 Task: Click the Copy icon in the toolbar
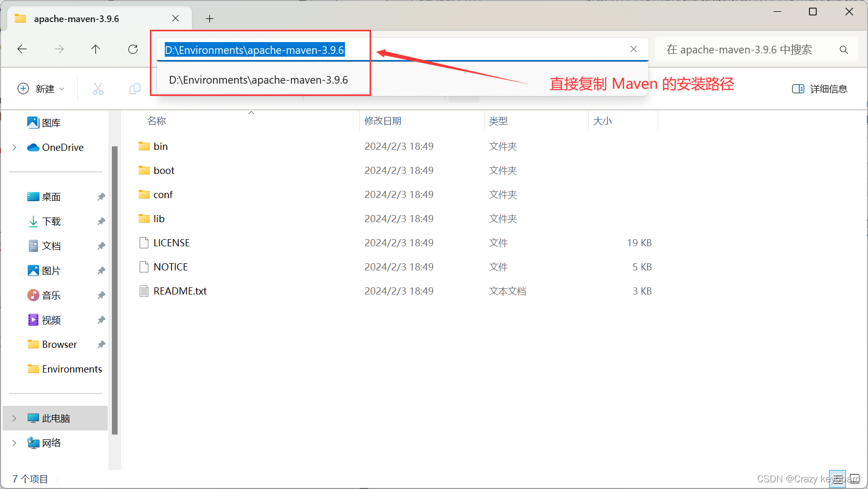coord(134,88)
